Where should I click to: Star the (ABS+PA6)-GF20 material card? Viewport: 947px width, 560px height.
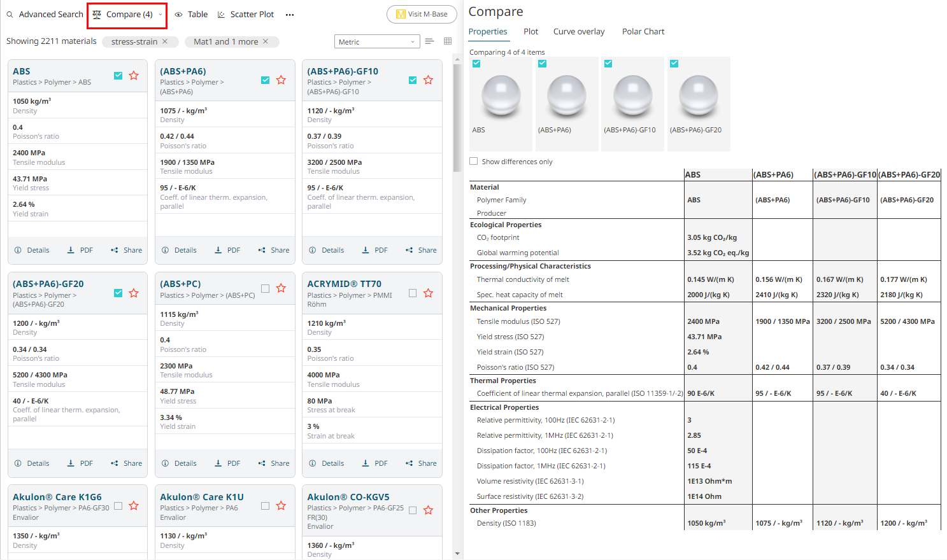(134, 293)
